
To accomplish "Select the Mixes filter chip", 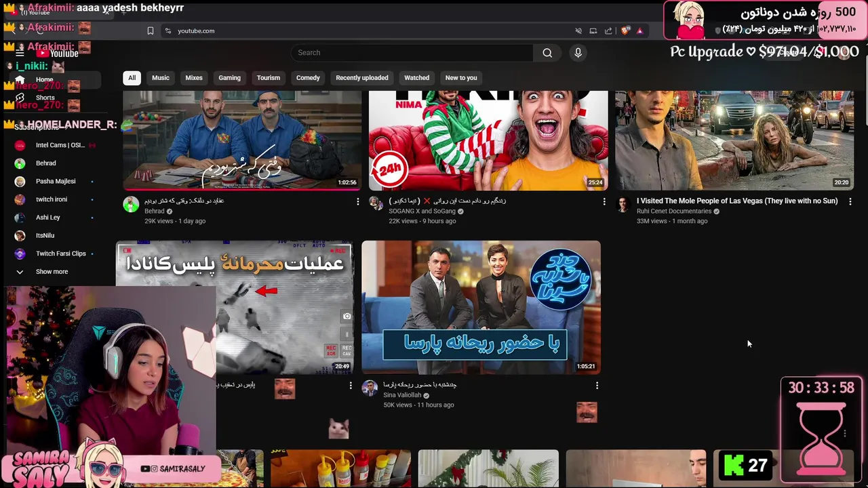I will point(194,77).
